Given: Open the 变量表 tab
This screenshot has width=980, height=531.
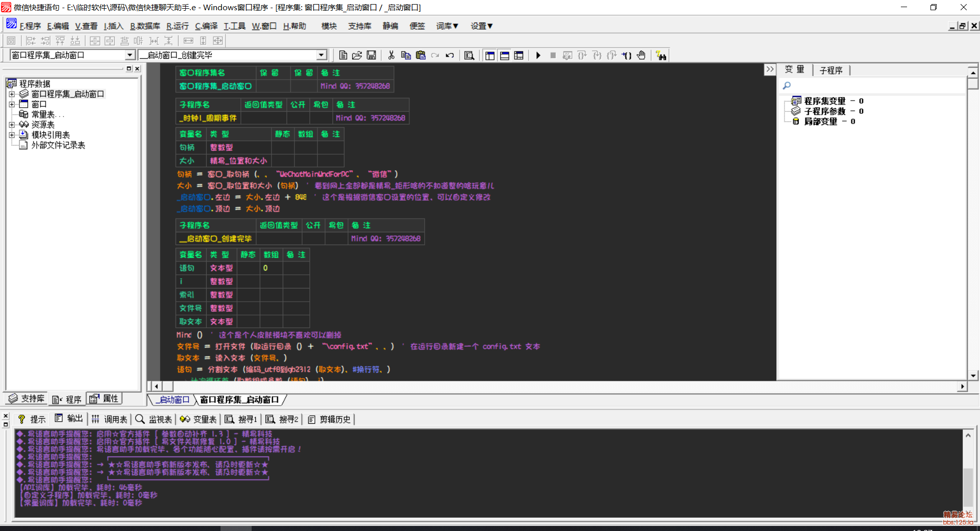Looking at the screenshot, I should tap(198, 419).
